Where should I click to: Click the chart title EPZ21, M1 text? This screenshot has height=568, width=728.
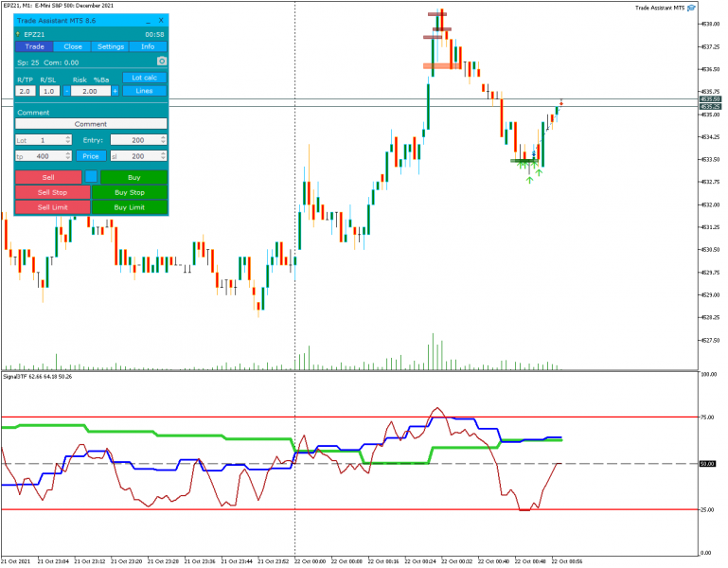(x=58, y=6)
